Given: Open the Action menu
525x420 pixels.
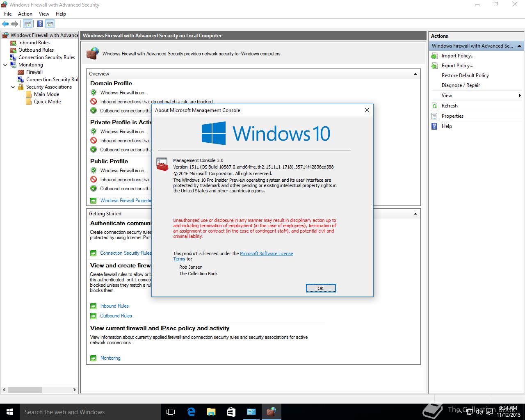Looking at the screenshot, I should 25,14.
